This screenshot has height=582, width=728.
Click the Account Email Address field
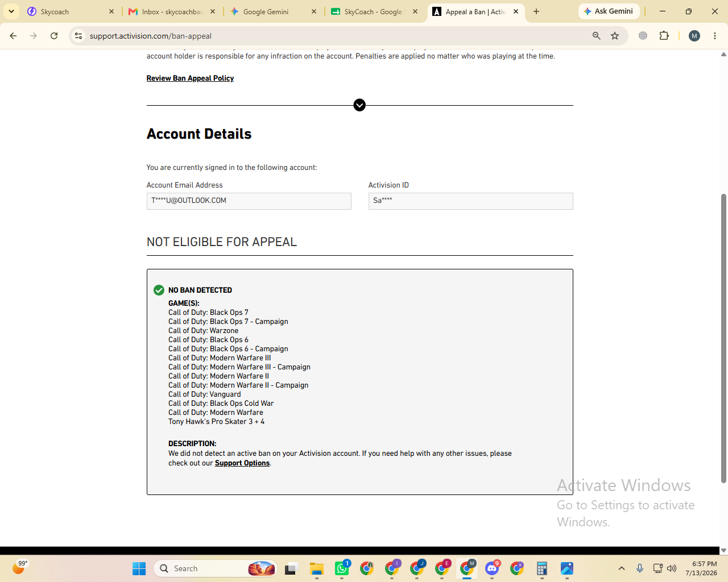249,201
